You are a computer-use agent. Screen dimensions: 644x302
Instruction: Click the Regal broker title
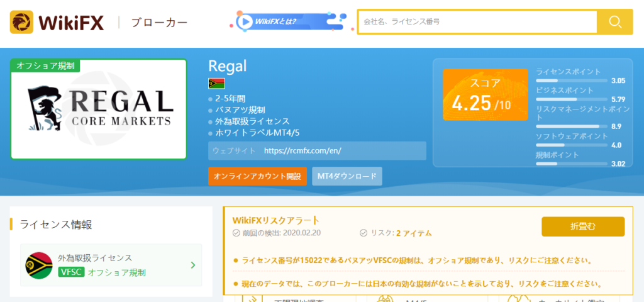click(228, 66)
